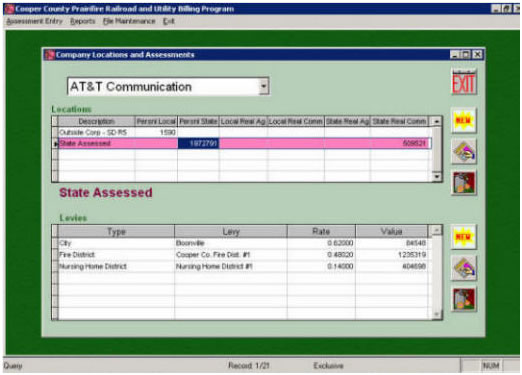Click the Locations grid scroll-down arrow

(x=436, y=176)
